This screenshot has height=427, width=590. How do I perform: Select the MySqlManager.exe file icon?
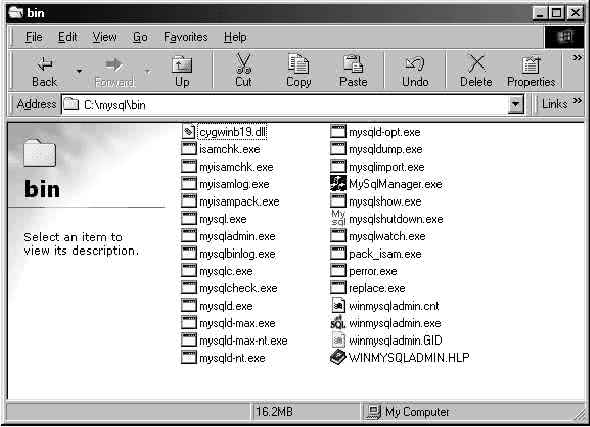click(x=338, y=184)
